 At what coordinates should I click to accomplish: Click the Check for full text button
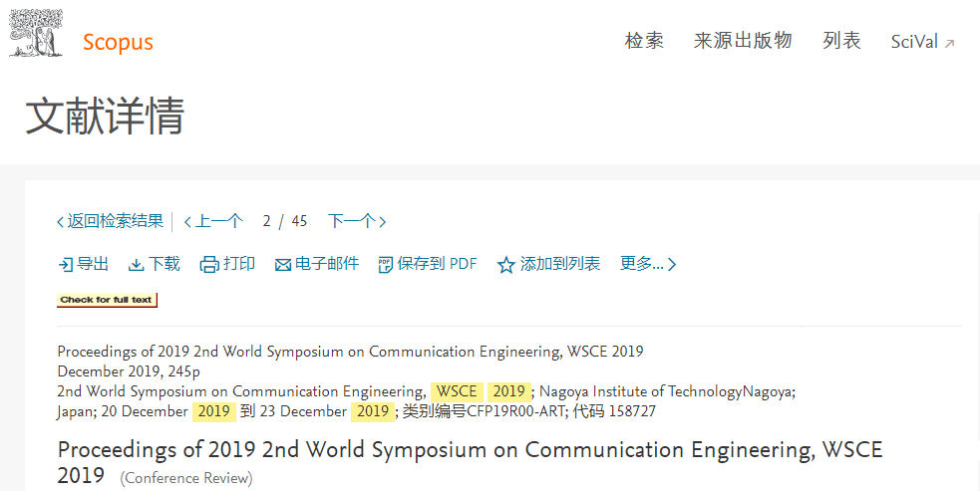pos(107,300)
